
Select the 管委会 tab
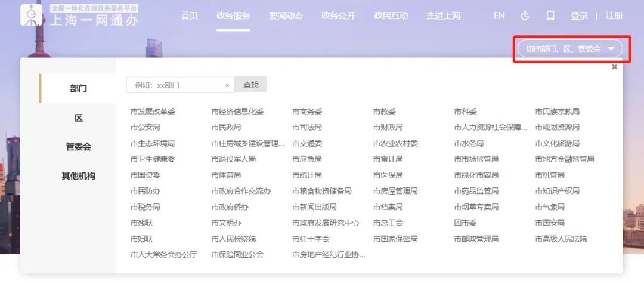pyautogui.click(x=78, y=147)
